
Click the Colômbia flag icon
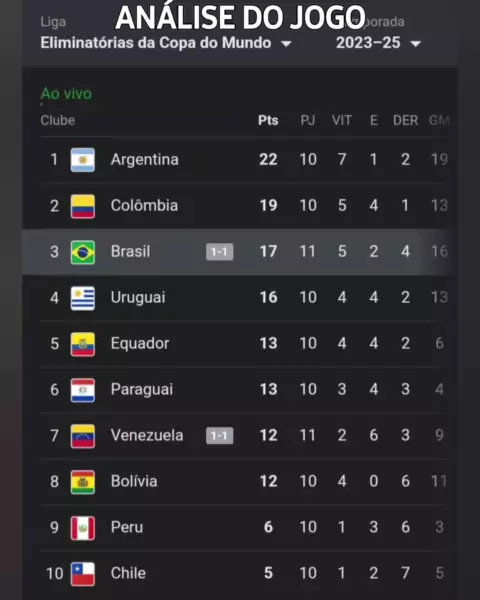tap(83, 206)
